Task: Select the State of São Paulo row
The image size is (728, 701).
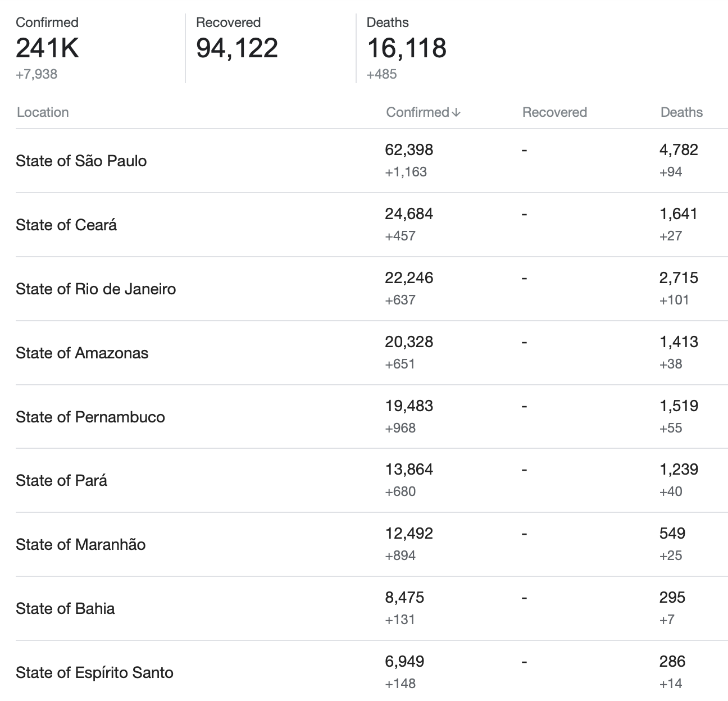Action: click(81, 161)
